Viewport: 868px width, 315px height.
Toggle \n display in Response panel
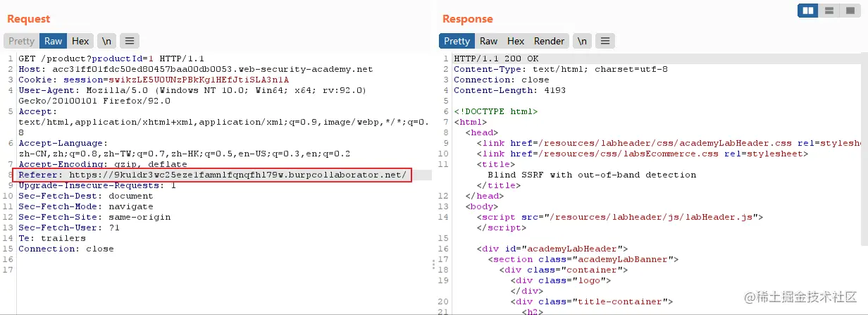click(582, 41)
